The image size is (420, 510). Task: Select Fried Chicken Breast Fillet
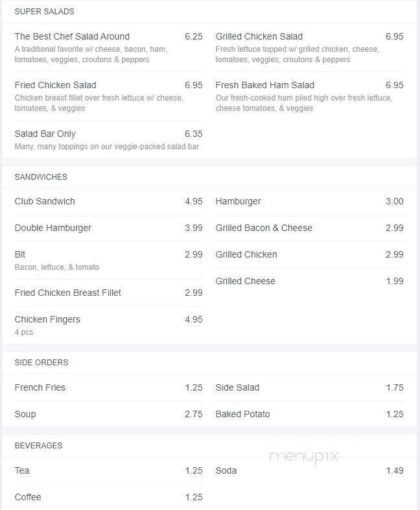(108, 293)
